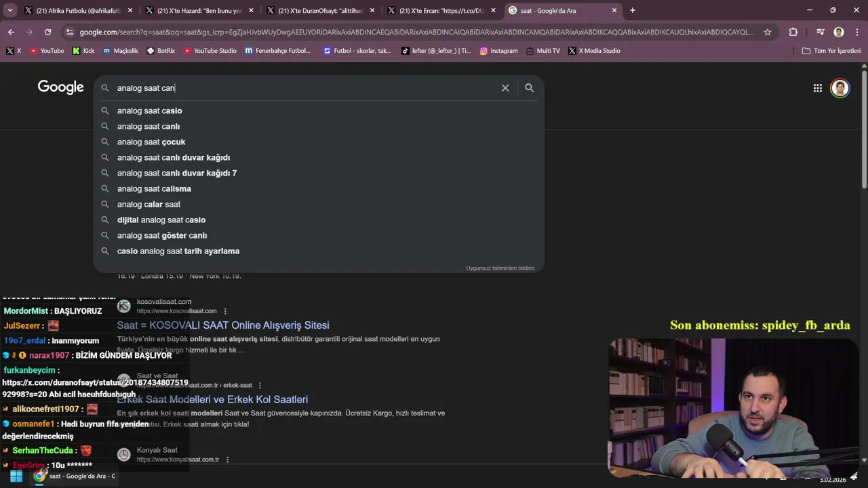Open the lefter TikTok bookmark

tap(435, 51)
